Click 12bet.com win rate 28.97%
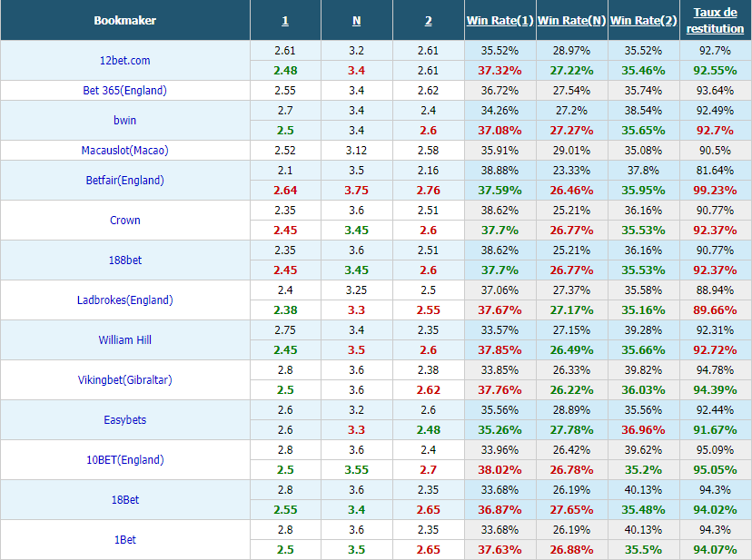The width and height of the screenshot is (752, 560). 571,50
